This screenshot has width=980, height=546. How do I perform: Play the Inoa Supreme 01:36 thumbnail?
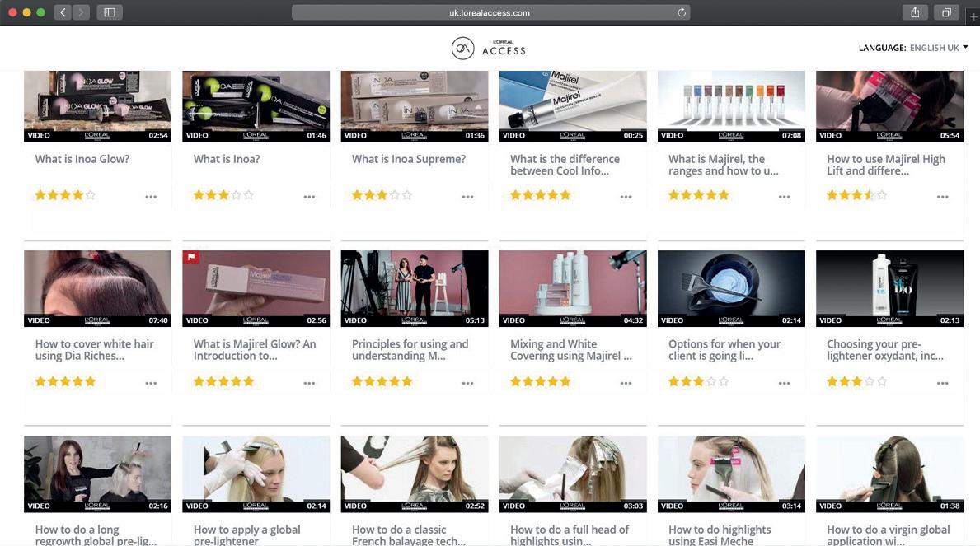coord(415,106)
